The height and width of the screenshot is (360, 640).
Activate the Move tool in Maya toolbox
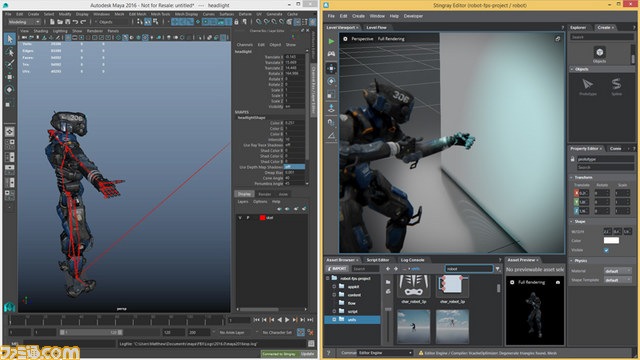point(9,77)
